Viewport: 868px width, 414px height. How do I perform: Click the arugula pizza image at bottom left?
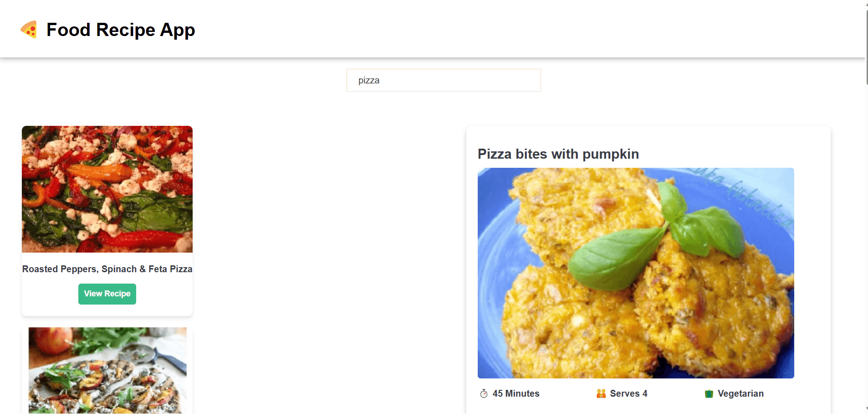(x=107, y=369)
